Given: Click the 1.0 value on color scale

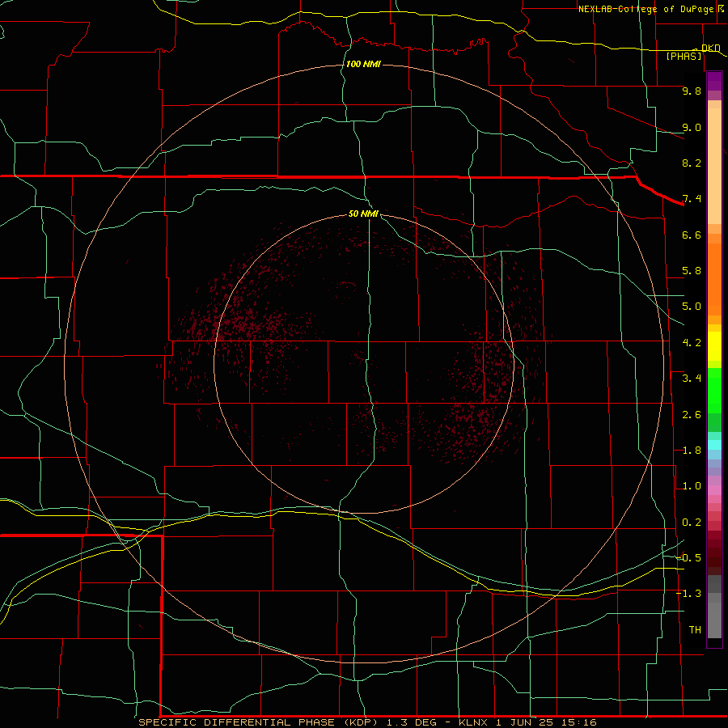Looking at the screenshot, I should coord(692,486).
